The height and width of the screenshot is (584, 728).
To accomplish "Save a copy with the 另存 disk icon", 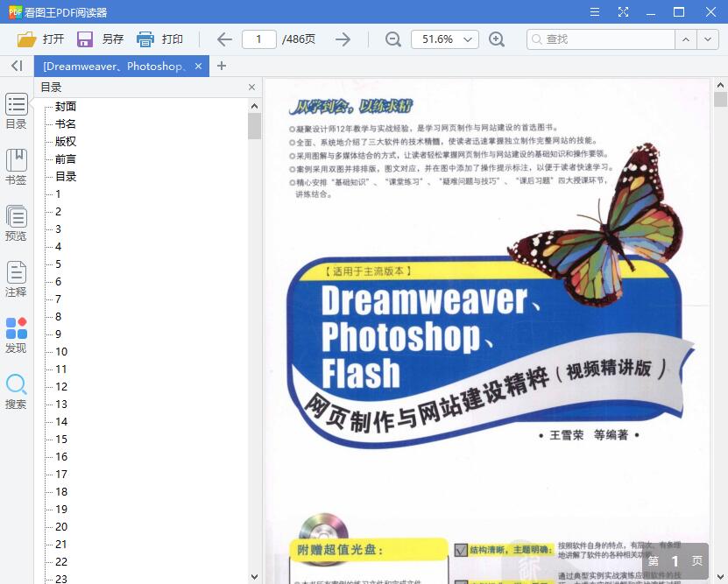I will (84, 39).
